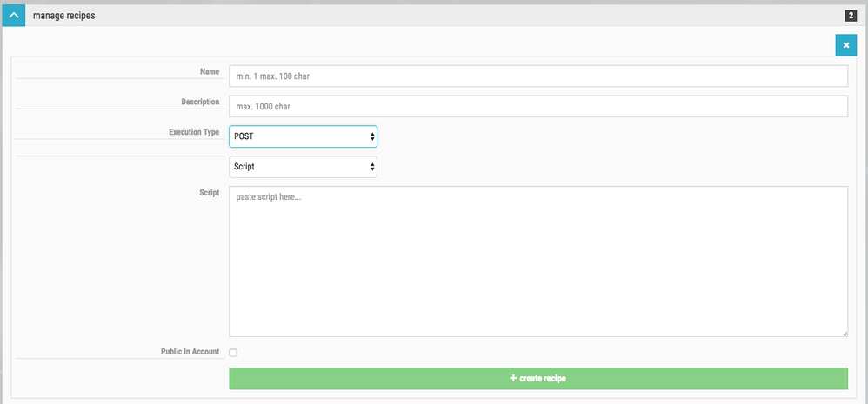Click the Execution Type label
Image resolution: width=868 pixels, height=404 pixels.
tap(194, 133)
